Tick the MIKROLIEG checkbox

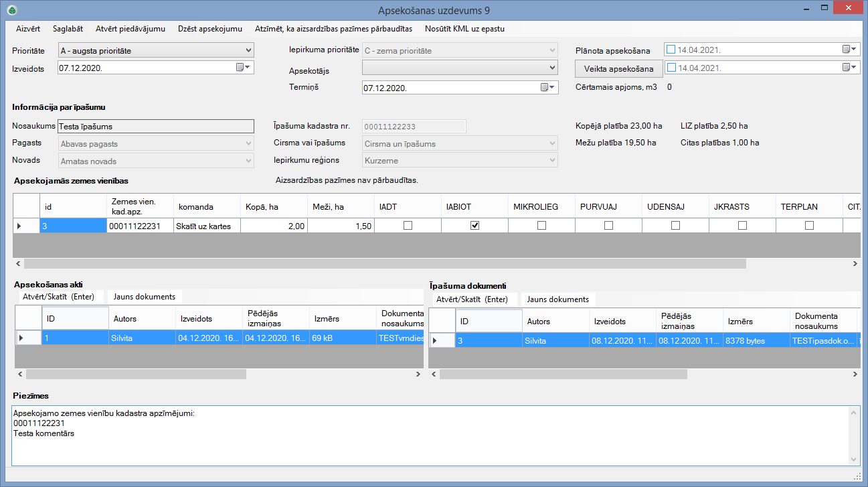pos(541,226)
